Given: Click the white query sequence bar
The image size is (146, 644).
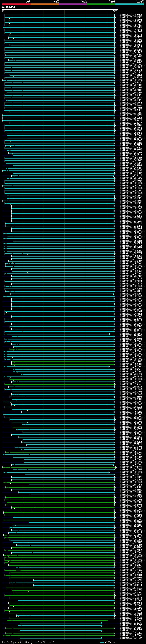Looking at the screenshot, I should pyautogui.click(x=60, y=10).
